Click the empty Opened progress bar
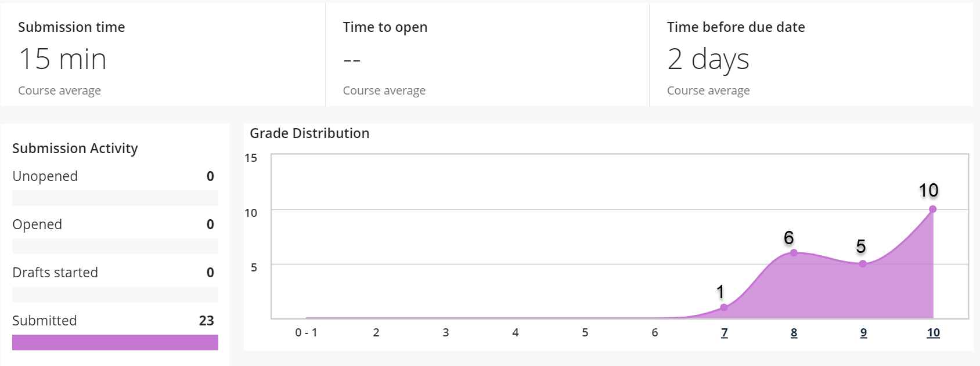Image resolution: width=980 pixels, height=366 pixels. pyautogui.click(x=115, y=247)
